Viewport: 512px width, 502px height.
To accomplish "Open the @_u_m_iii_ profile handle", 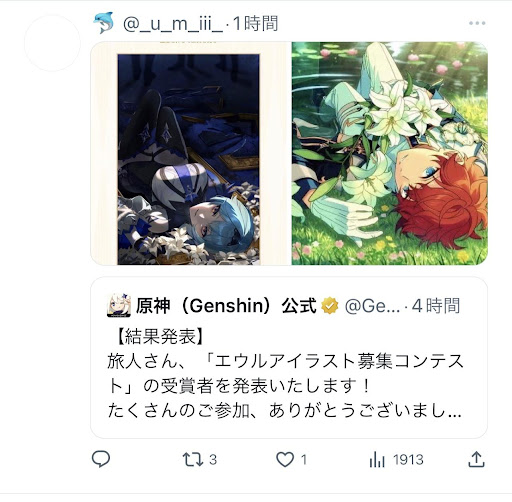I will pos(173,24).
